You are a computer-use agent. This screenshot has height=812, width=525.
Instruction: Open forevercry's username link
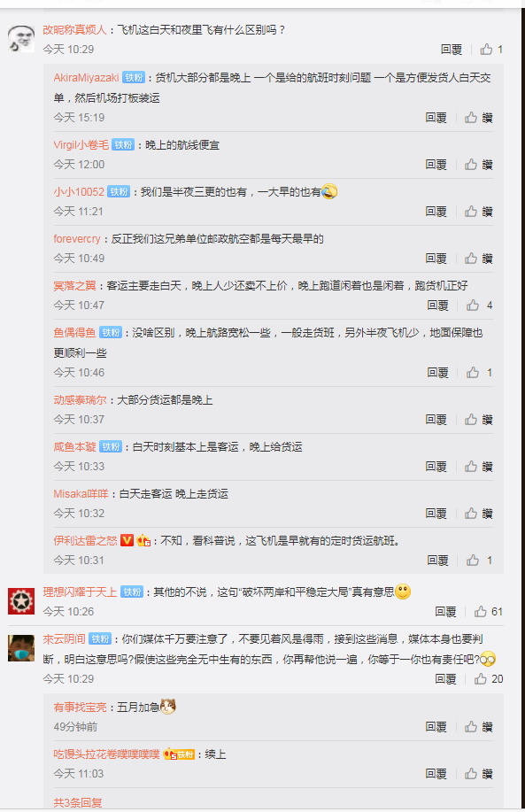coord(77,239)
